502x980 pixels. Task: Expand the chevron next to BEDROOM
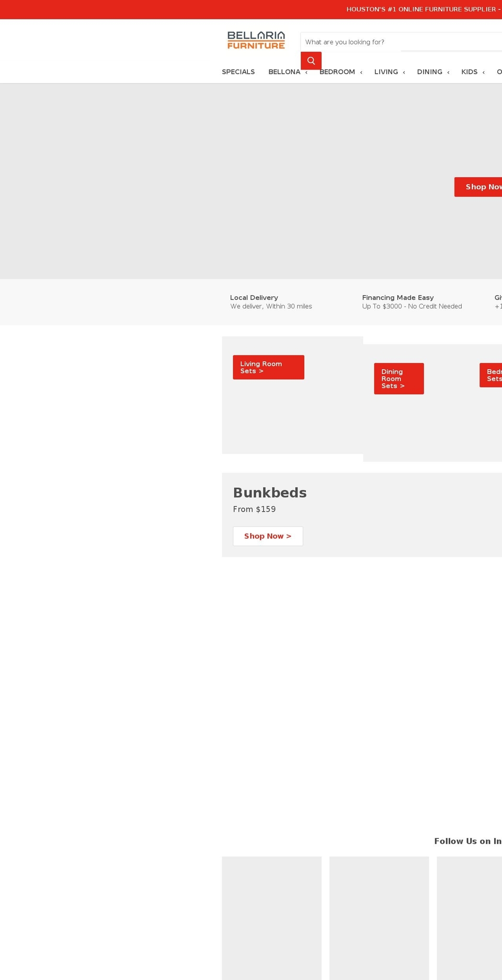(361, 73)
